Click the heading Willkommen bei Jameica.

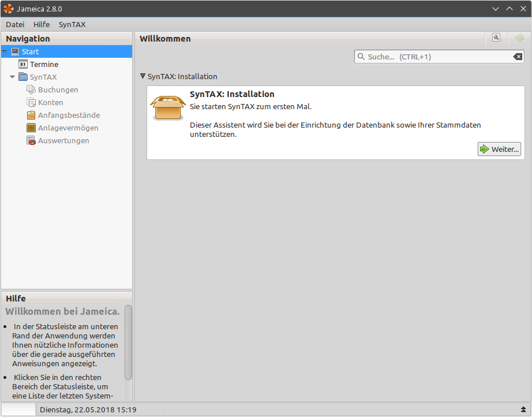[62, 311]
